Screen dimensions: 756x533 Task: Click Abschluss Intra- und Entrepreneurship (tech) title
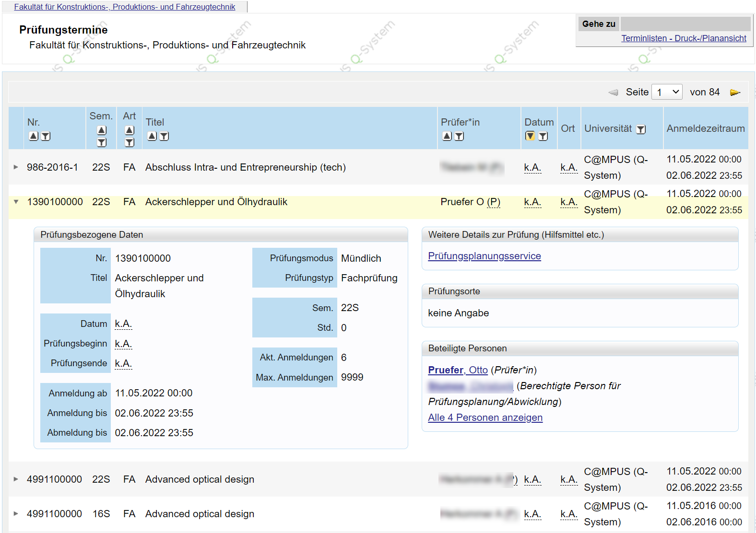[x=246, y=167]
